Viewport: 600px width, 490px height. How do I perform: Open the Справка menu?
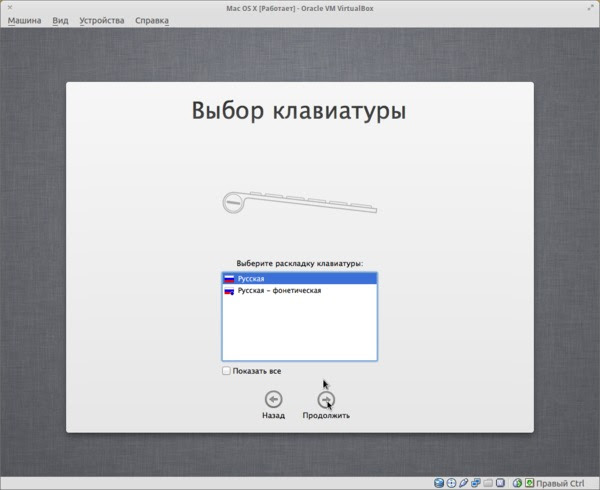tap(152, 20)
